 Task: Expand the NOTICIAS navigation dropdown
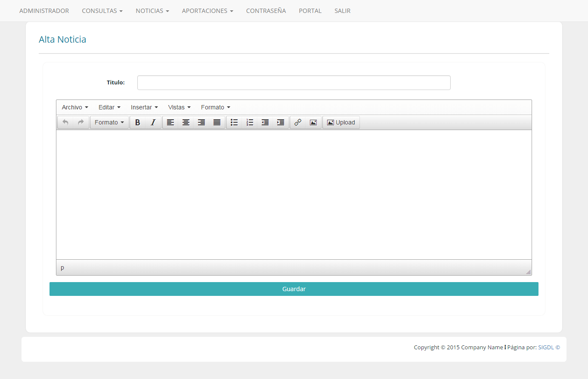pyautogui.click(x=152, y=11)
